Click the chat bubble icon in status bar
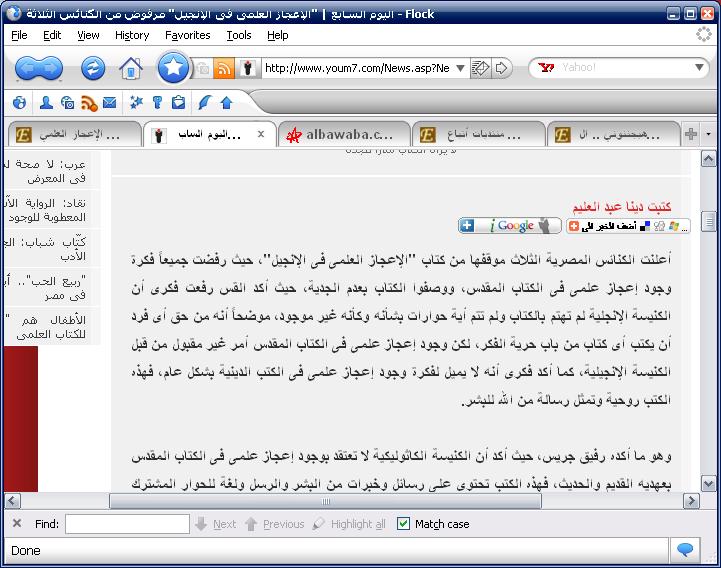This screenshot has width=721, height=568. click(x=685, y=550)
